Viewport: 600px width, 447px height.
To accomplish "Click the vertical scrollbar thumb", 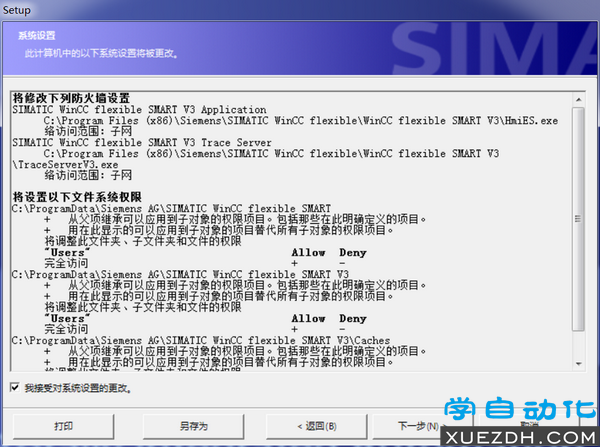I will (578, 219).
